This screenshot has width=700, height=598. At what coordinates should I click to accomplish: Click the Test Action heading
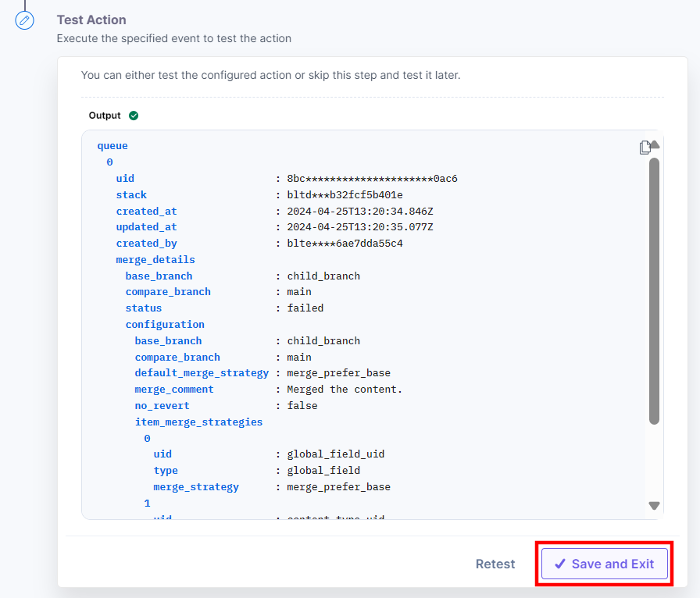coord(92,20)
